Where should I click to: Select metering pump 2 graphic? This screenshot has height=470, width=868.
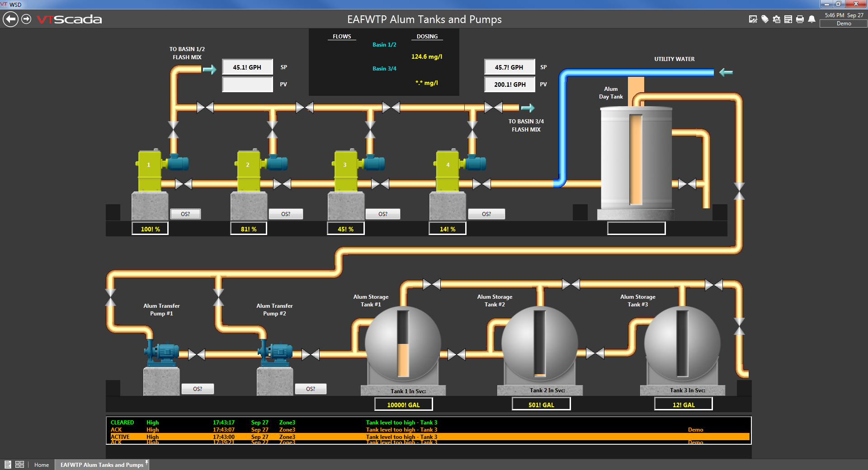tap(248, 165)
